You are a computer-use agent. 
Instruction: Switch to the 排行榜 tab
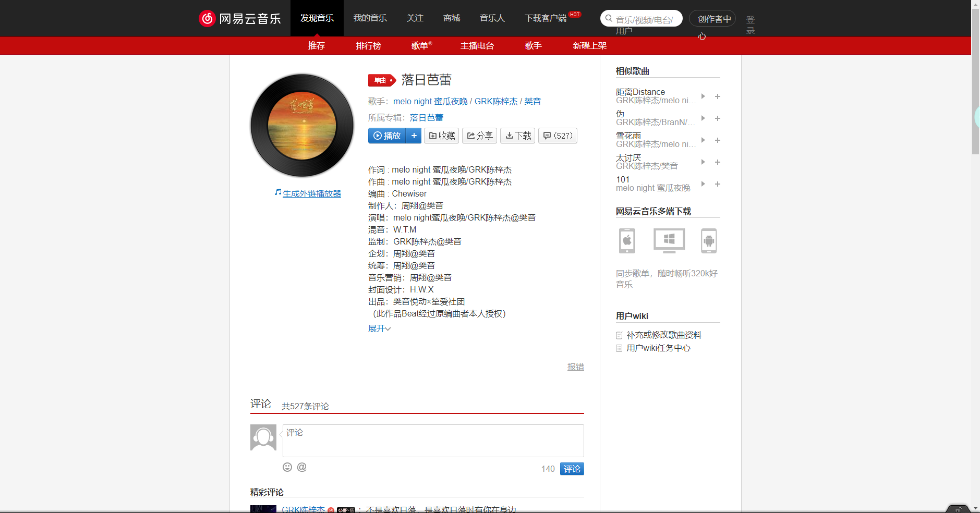click(x=368, y=45)
